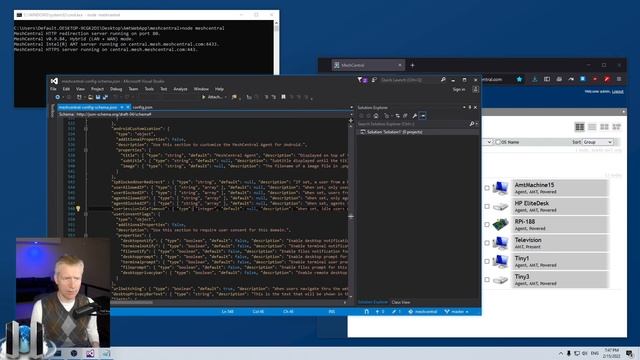Open the Project menu in Visual Studio
The image size is (640, 360).
pos(97,89)
